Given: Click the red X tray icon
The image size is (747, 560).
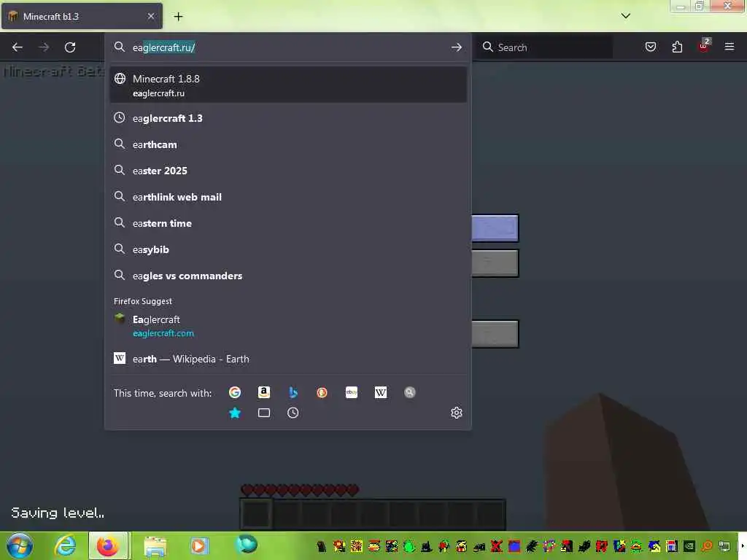Looking at the screenshot, I should pos(496,546).
